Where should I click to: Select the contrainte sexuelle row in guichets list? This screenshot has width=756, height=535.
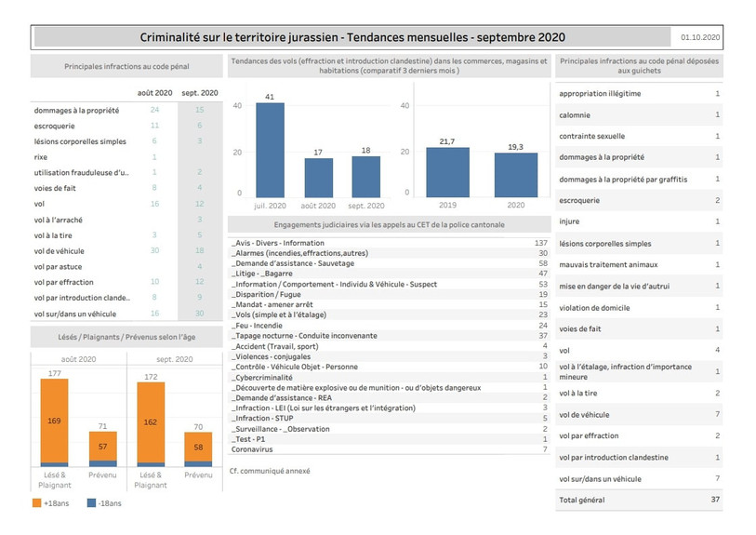click(639, 136)
